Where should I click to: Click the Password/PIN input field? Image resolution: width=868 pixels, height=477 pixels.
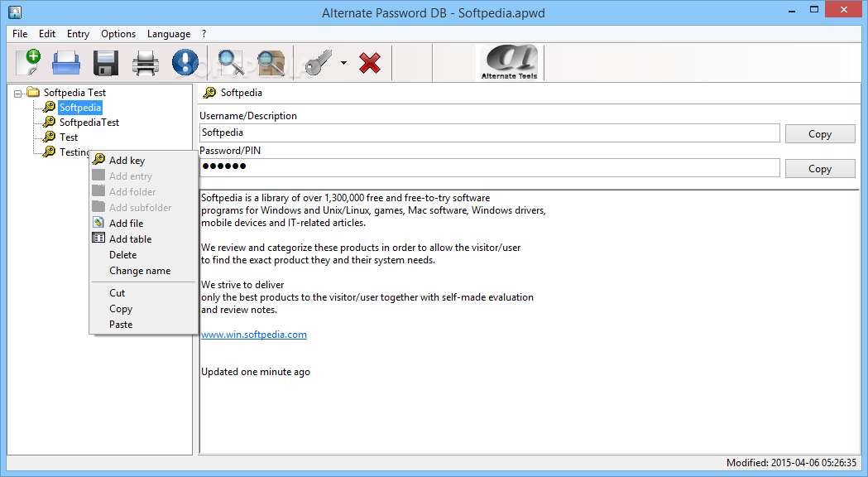pos(489,168)
